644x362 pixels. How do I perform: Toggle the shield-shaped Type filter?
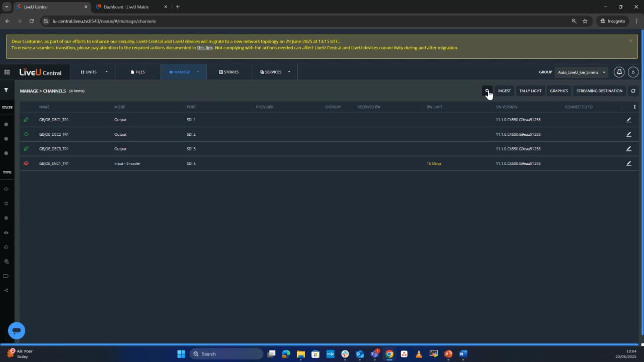point(6,203)
